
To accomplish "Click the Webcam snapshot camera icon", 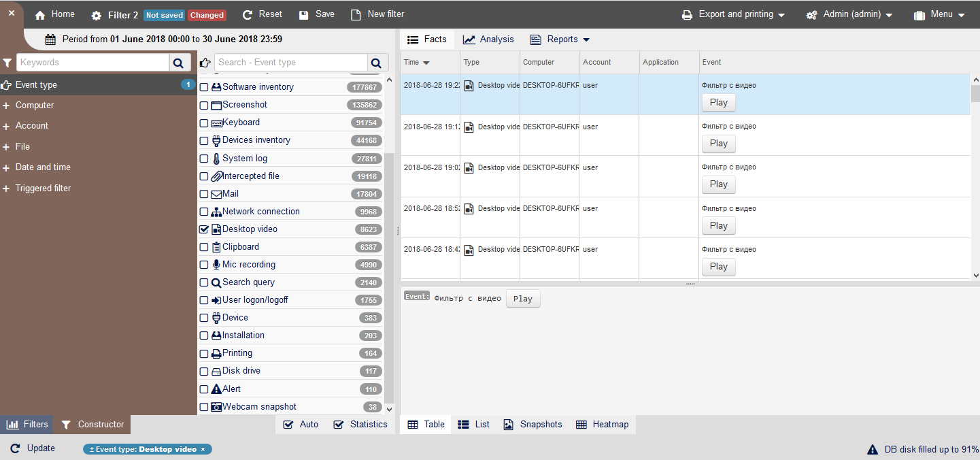I will click(216, 407).
